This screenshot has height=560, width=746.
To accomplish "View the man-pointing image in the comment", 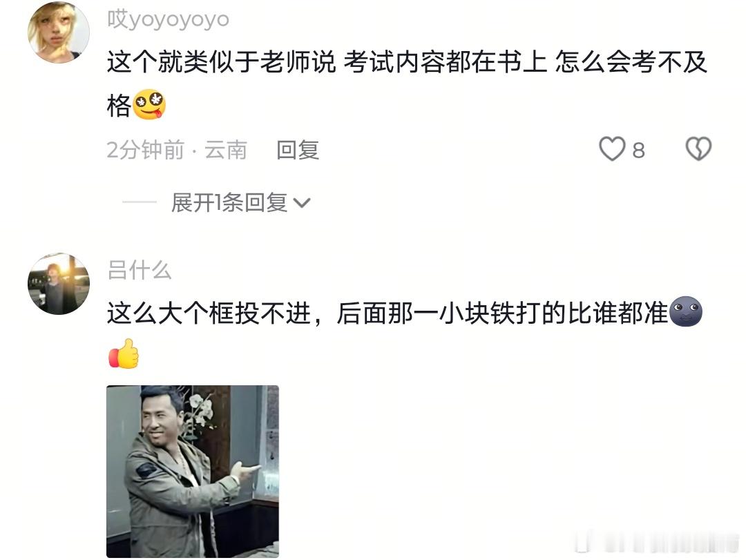I will (193, 472).
